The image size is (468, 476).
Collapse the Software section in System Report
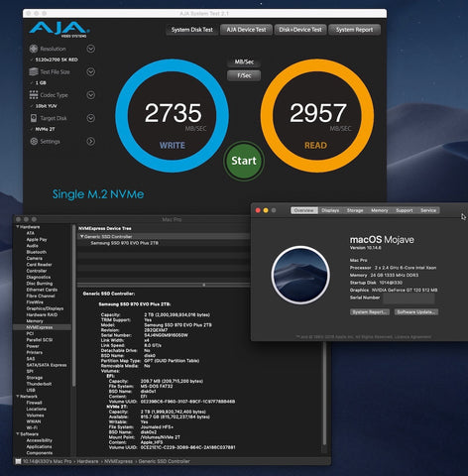point(18,434)
